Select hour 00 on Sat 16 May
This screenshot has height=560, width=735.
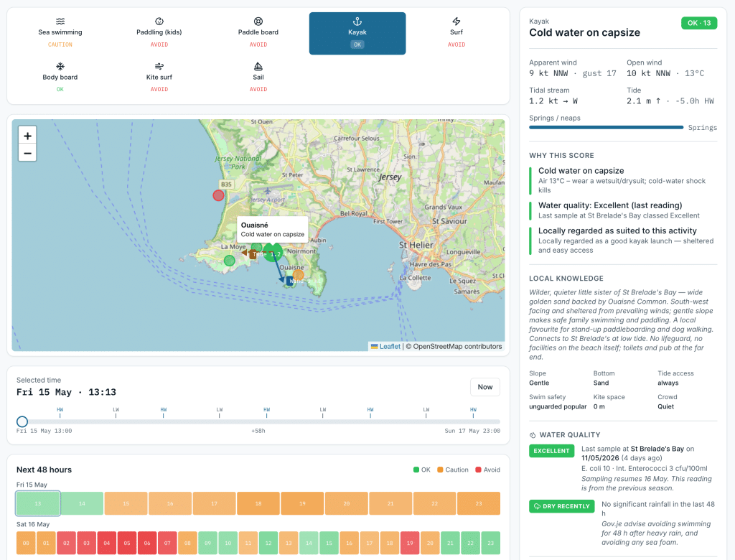click(26, 543)
